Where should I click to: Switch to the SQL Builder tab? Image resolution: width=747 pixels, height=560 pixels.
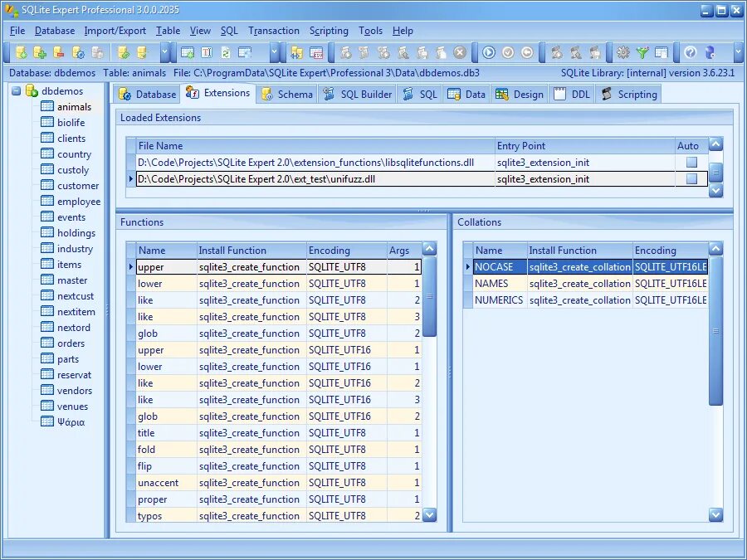coord(357,95)
